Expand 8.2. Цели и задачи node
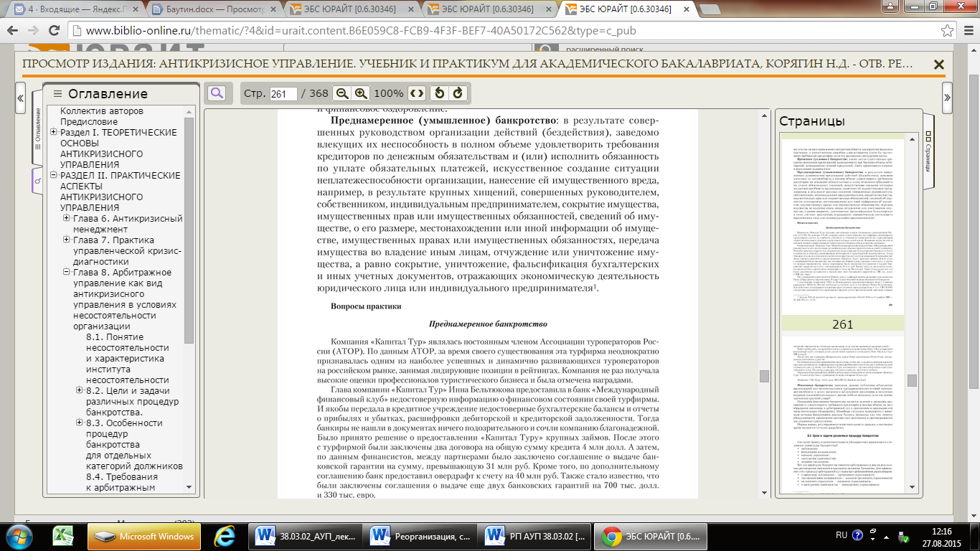 tap(80, 391)
